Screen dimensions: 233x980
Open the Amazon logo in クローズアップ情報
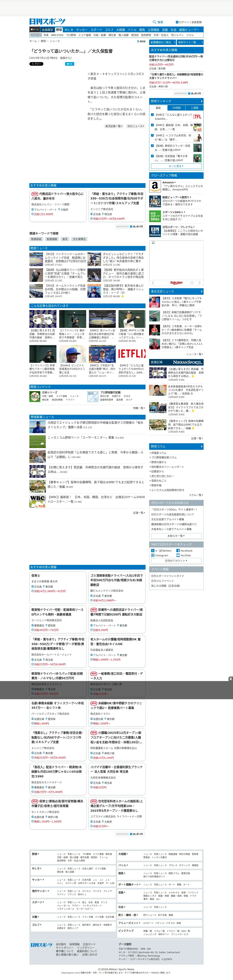pos(155,186)
